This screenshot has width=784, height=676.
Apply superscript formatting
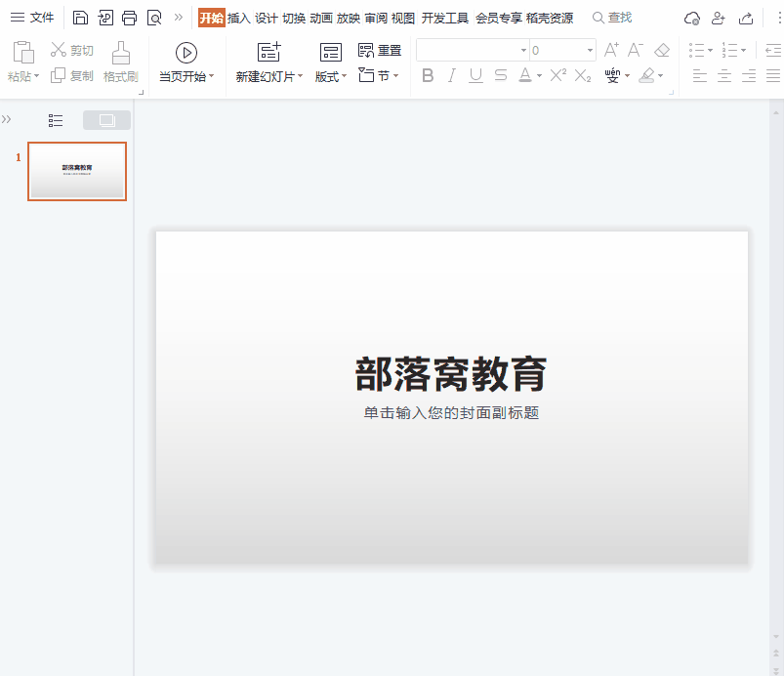[x=557, y=73]
